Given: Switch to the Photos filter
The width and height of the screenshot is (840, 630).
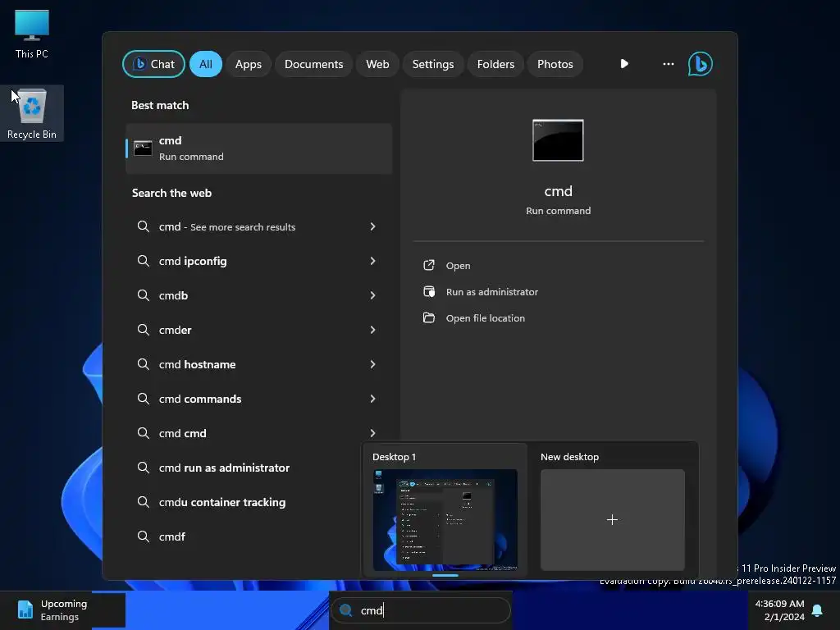Looking at the screenshot, I should coord(555,64).
